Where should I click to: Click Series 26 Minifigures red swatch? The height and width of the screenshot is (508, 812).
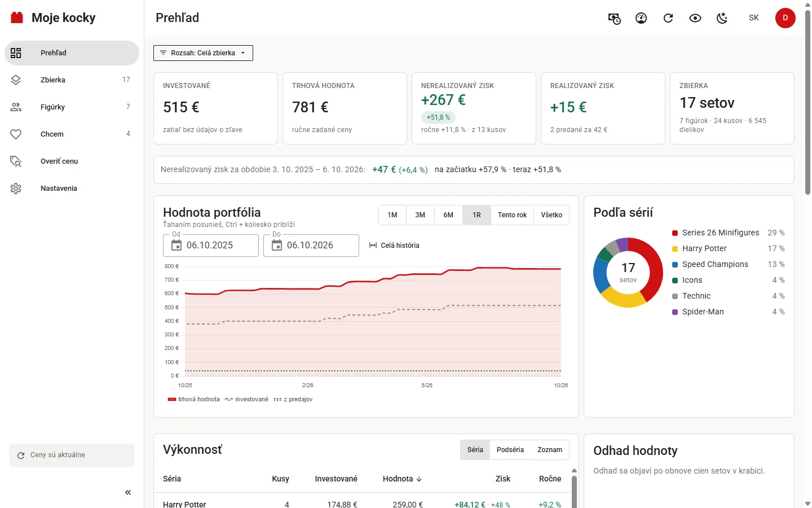(x=675, y=233)
